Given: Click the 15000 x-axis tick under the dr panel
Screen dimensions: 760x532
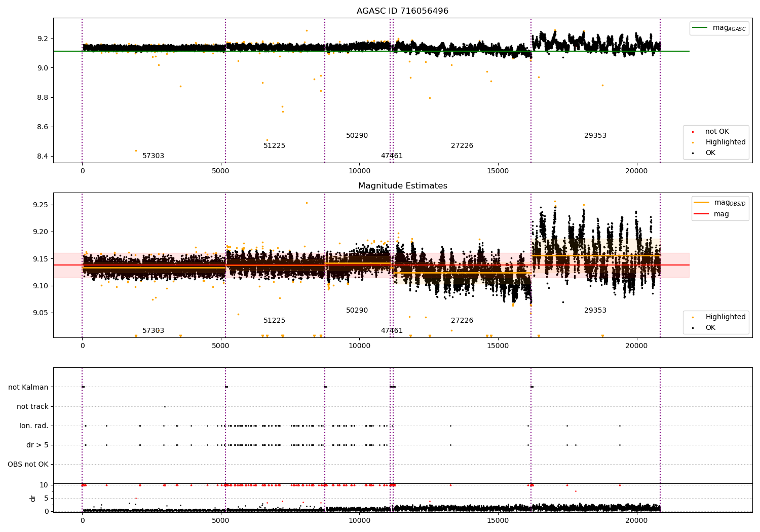Looking at the screenshot, I should tap(498, 521).
